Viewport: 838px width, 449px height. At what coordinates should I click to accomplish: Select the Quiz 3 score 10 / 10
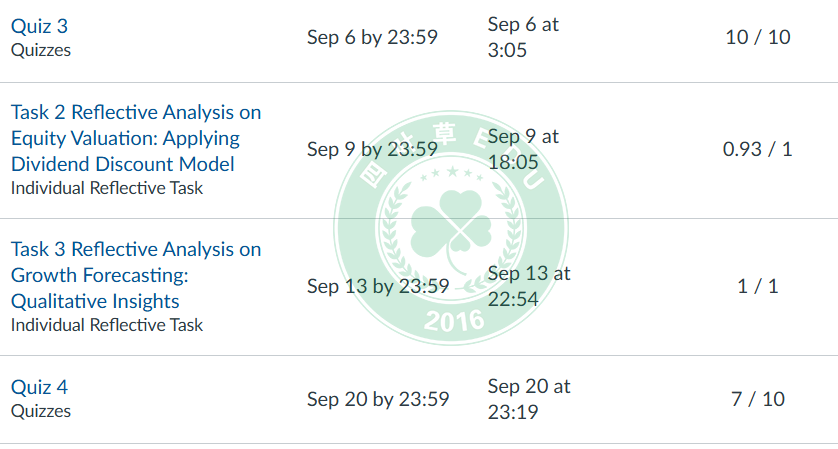(758, 37)
